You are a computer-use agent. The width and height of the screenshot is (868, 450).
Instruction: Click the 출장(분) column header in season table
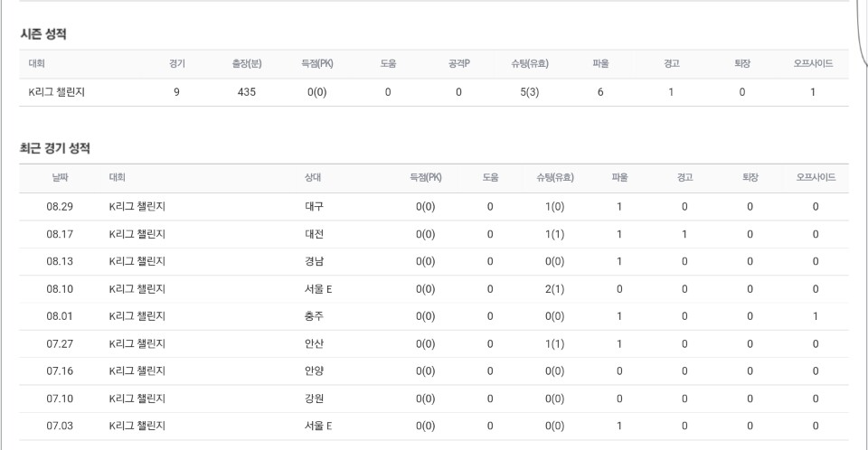(247, 64)
